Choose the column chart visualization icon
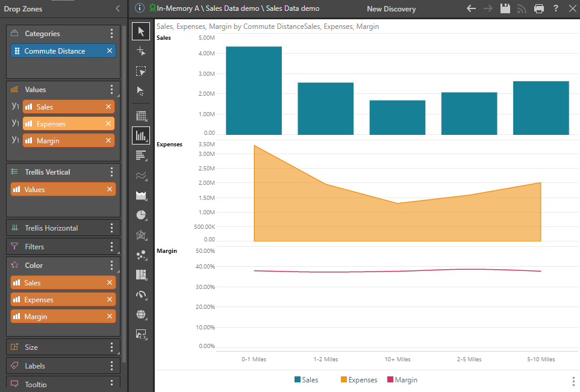Viewport: 580px width, 392px height. click(141, 135)
